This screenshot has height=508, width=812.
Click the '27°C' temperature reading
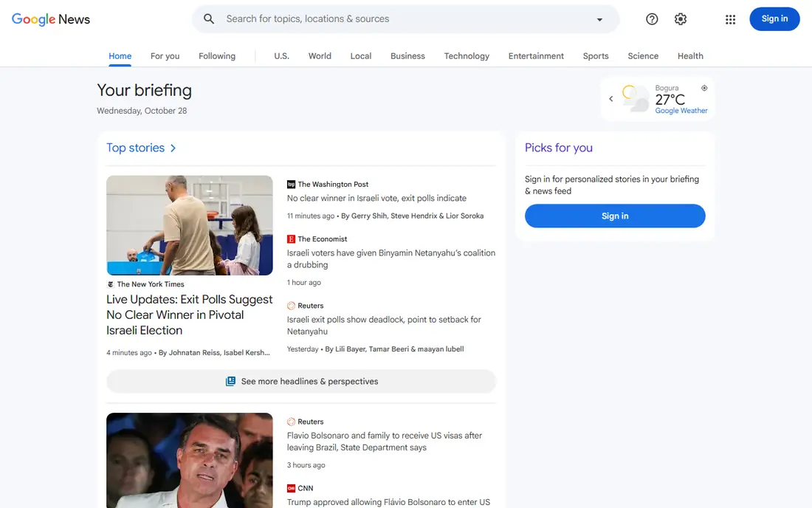[670, 100]
